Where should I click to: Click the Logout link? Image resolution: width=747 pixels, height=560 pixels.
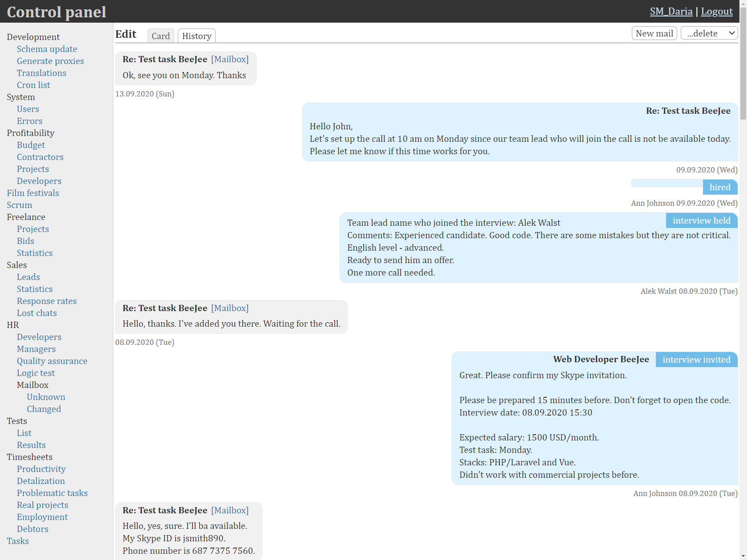(x=717, y=12)
